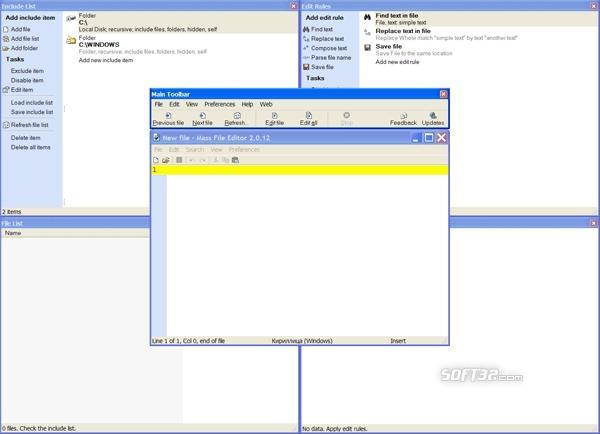600x434 pixels.
Task: Click the Name column header in File List
Action: 75,233
